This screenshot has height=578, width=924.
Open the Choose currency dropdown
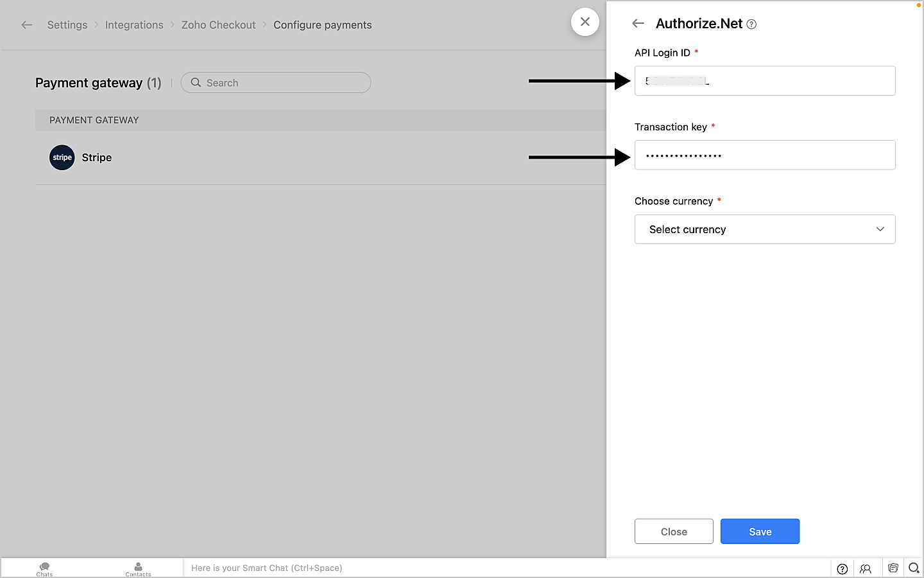click(x=765, y=229)
